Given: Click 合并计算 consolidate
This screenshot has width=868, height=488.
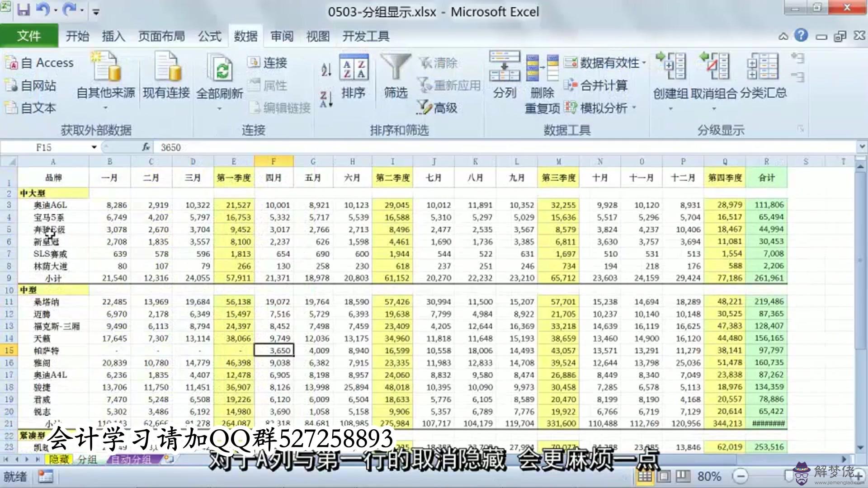Looking at the screenshot, I should click(x=596, y=85).
